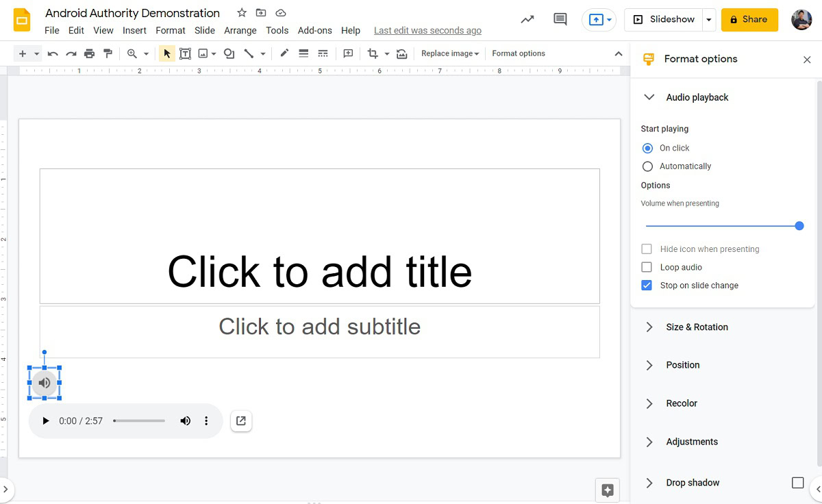Image resolution: width=822 pixels, height=504 pixels.
Task: Play the audio clip
Action: 46,421
